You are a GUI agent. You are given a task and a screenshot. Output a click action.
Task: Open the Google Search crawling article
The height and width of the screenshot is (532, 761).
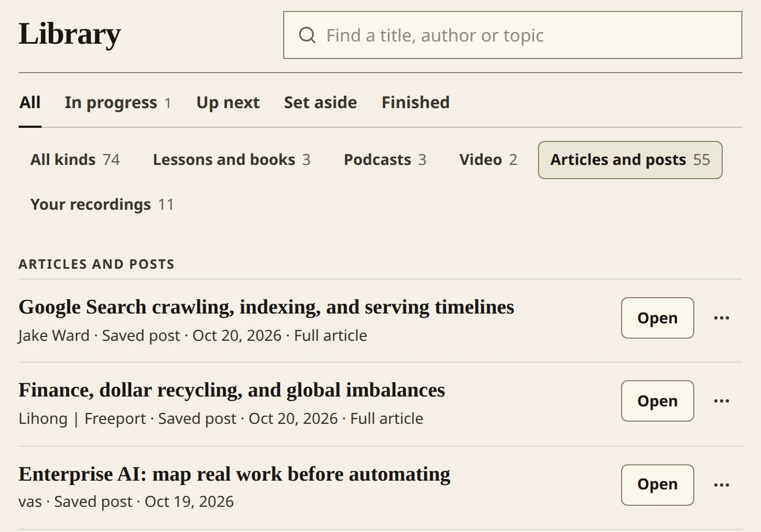[x=658, y=318]
